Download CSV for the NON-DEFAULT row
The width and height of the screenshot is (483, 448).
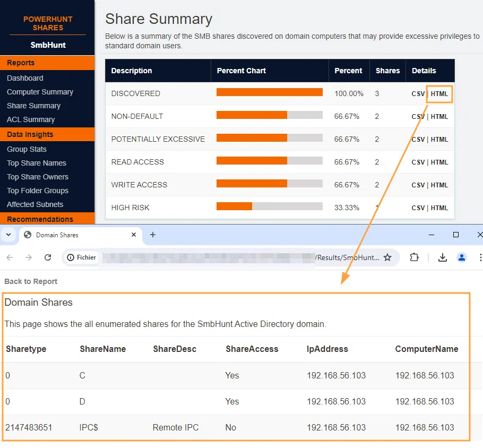[x=418, y=117]
